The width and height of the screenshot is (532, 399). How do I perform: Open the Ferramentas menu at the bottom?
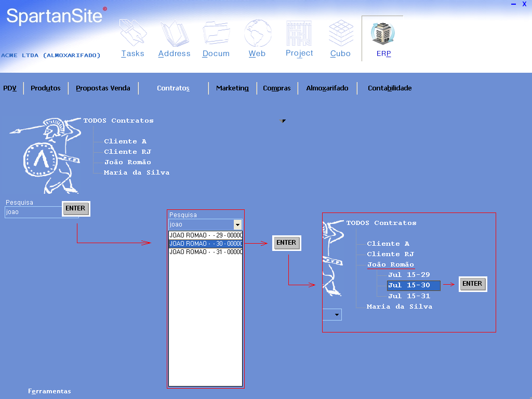[49, 391]
